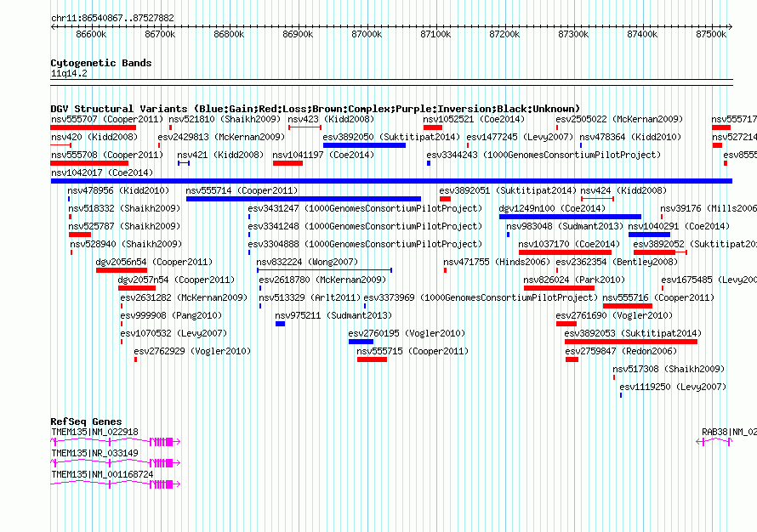Click variant label dgv1249n100 (Coe2014)

tap(552, 208)
